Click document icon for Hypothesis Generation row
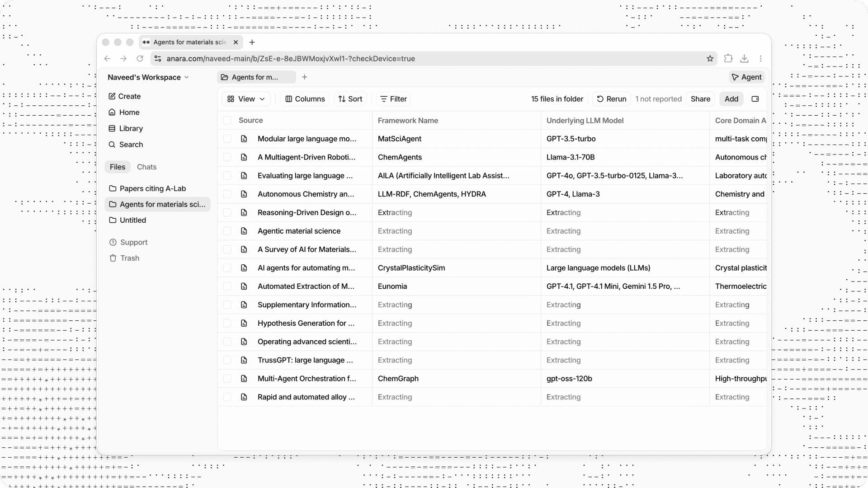 point(244,323)
